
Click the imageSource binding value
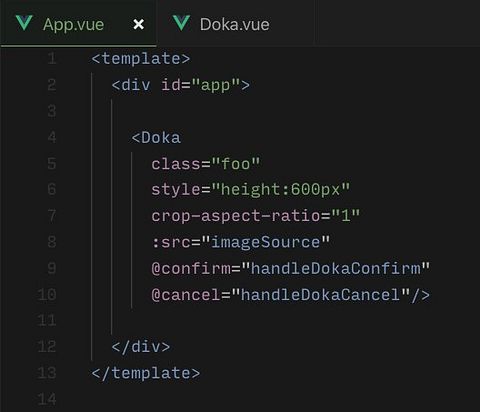[266, 242]
